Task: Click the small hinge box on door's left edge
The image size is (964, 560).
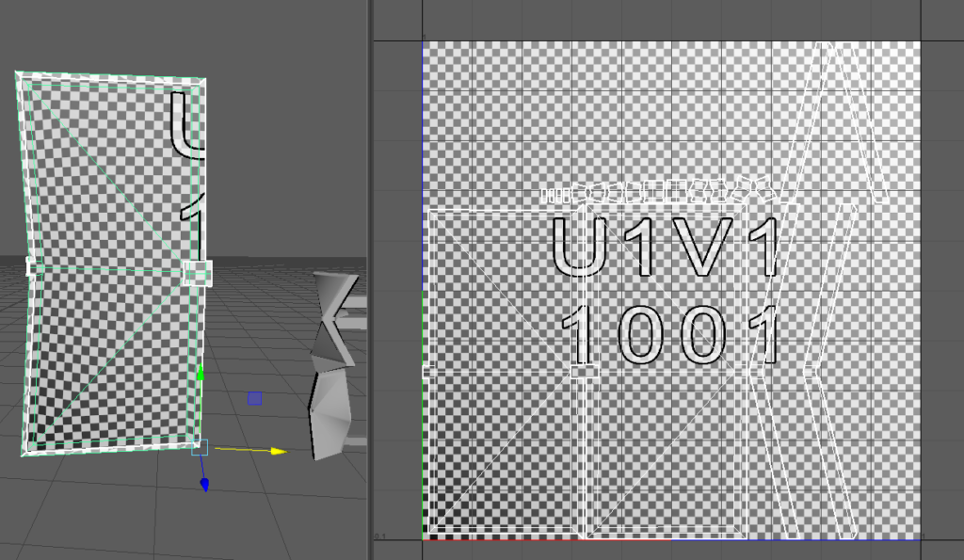Action: pos(29,267)
